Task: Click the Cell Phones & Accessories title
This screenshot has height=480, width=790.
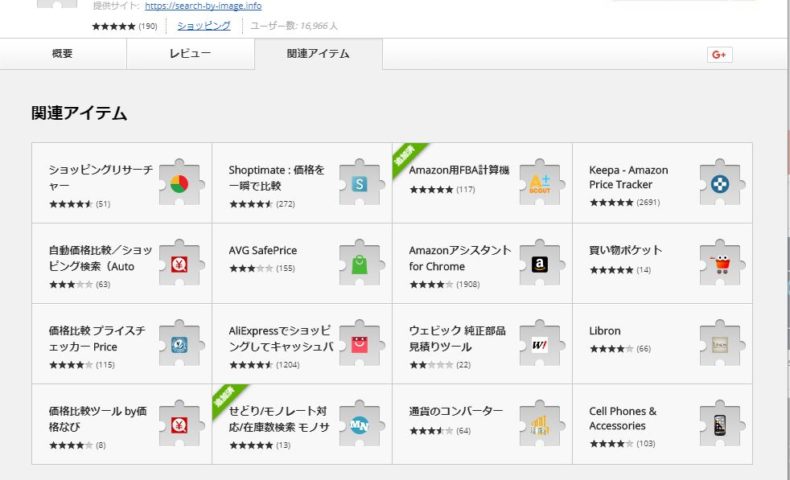Action: (623, 418)
